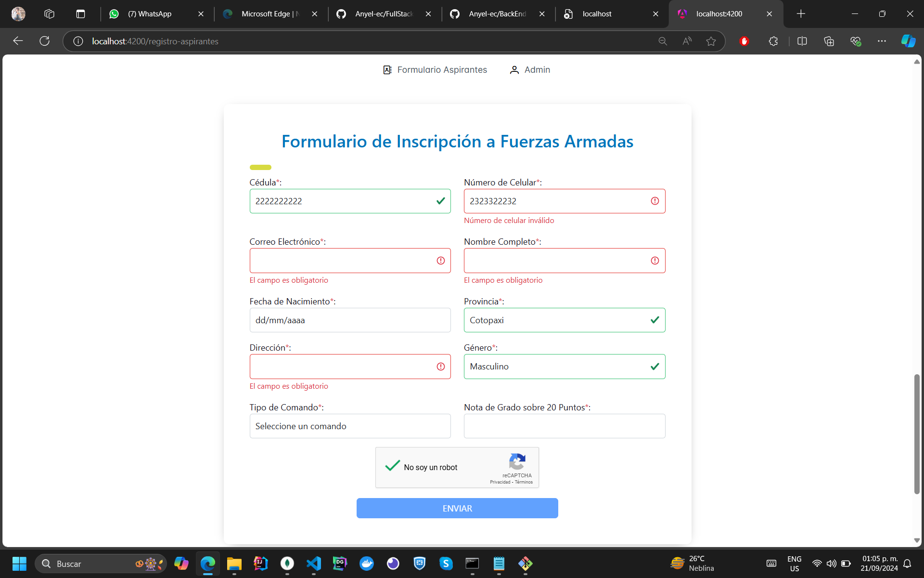Switch to Anyel-ec/FullStack GitHub tab
Screen dimensions: 924x578
384,14
